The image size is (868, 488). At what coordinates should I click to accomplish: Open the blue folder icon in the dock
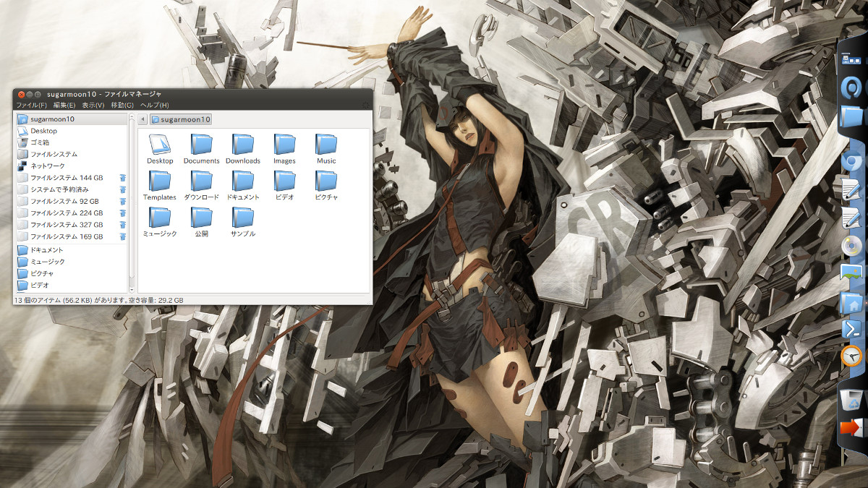tap(852, 116)
